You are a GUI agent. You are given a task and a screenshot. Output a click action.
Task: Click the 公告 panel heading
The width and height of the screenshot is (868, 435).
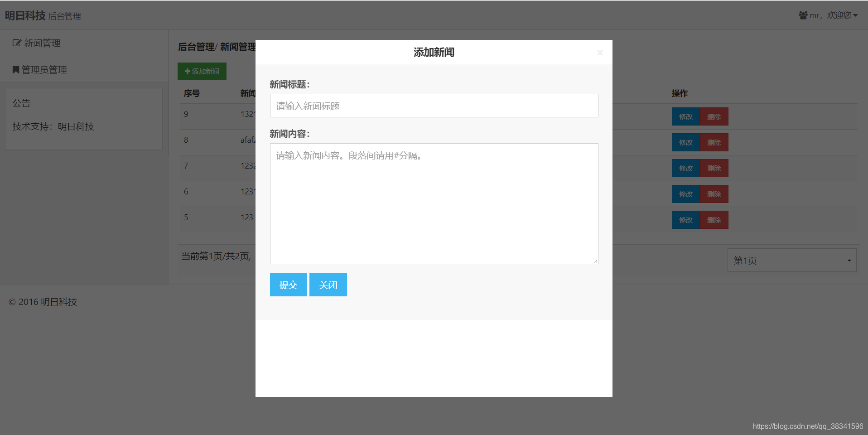[x=21, y=103]
